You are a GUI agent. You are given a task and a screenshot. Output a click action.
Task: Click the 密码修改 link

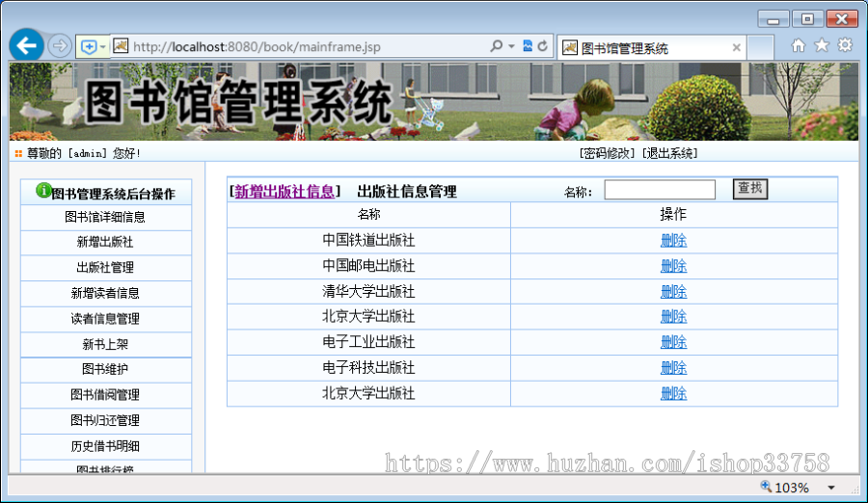[x=607, y=153]
